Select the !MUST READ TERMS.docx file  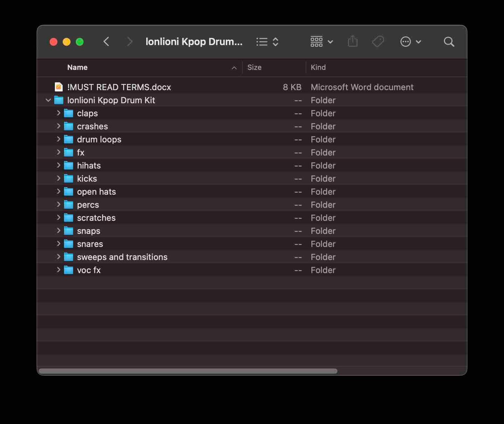pos(119,87)
